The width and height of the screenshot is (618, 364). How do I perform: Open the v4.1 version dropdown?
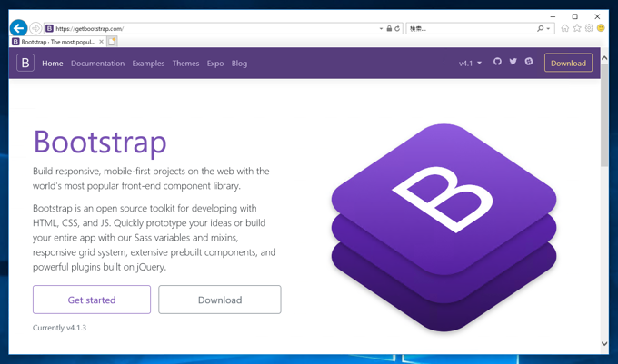[470, 63]
